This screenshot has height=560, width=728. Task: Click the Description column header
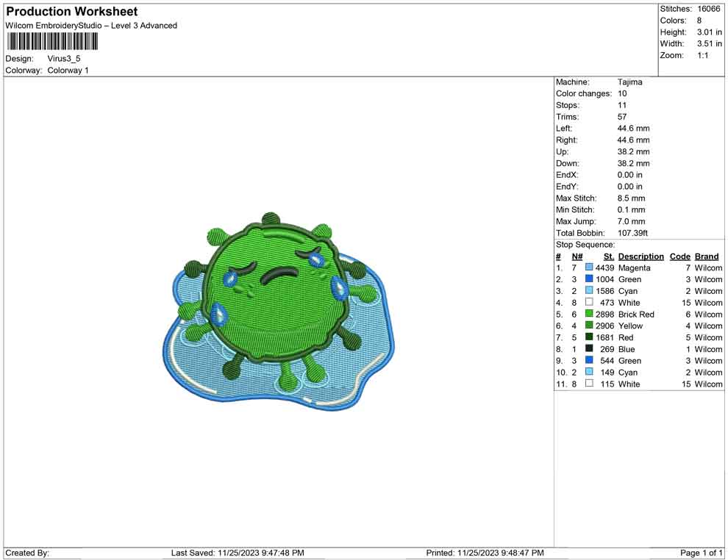pyautogui.click(x=641, y=256)
